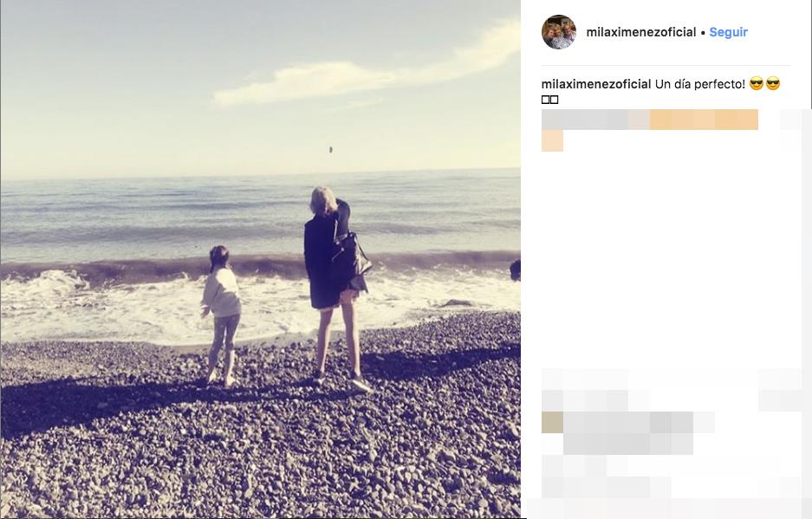Click the blurred beige square near bottom
Screen dimensions: 812x519
pyautogui.click(x=552, y=422)
